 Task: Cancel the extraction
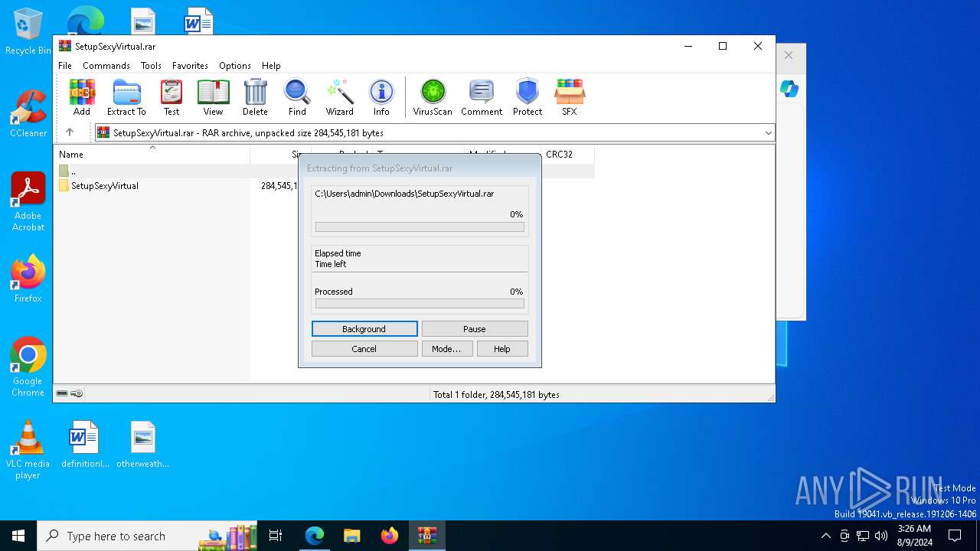[364, 349]
